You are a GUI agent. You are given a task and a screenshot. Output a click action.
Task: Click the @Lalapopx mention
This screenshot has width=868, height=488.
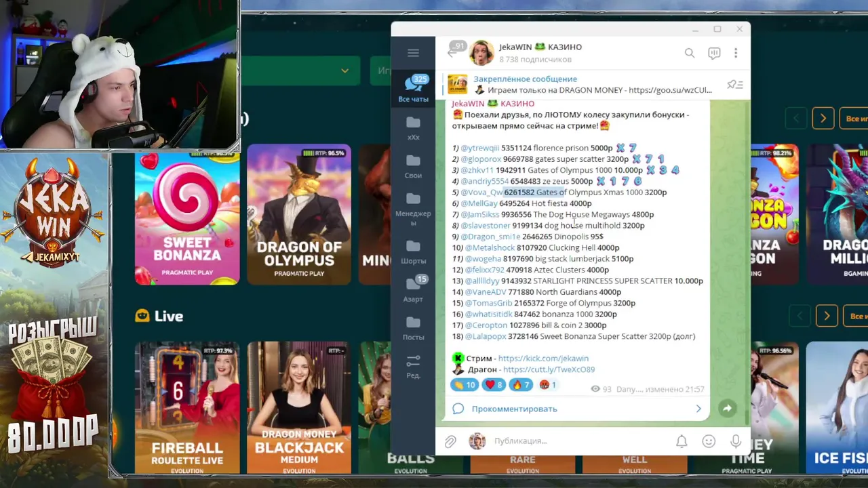(x=485, y=336)
